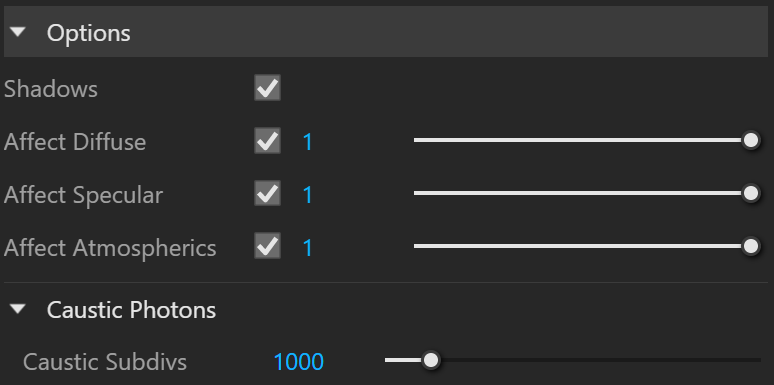Uncheck the Shadows checkbox
Viewport: 774px width, 385px height.
(268, 88)
